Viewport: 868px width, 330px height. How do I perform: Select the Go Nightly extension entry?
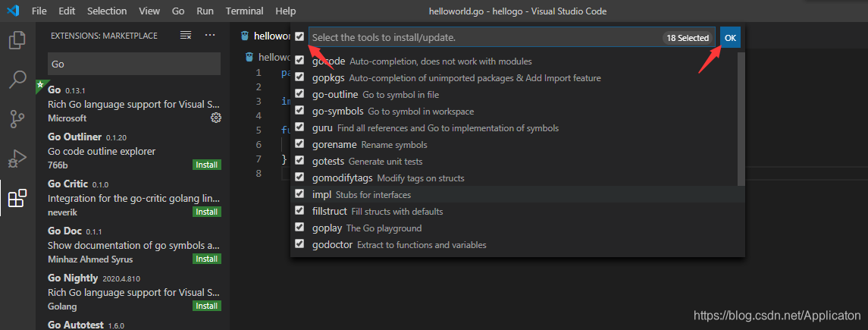[133, 292]
